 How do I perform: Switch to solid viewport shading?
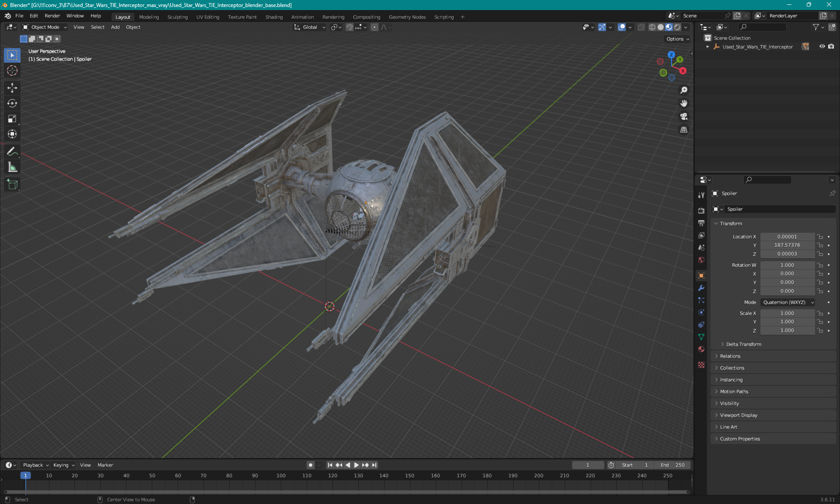(x=661, y=27)
